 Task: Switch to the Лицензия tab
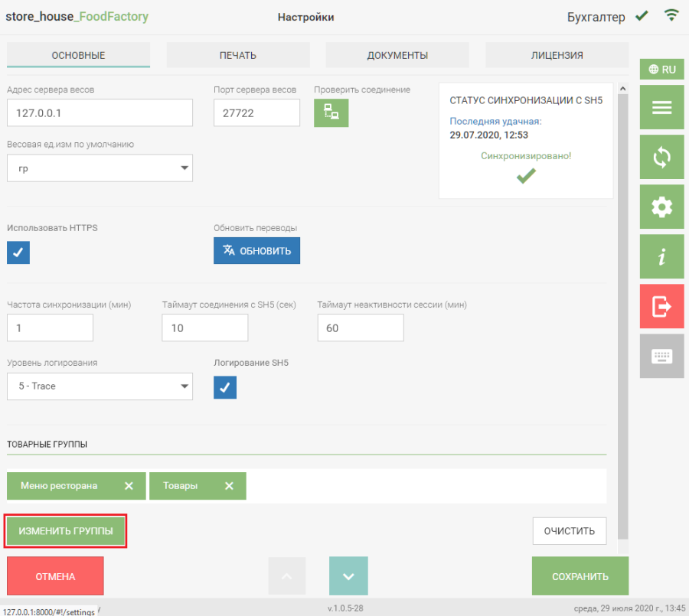557,55
